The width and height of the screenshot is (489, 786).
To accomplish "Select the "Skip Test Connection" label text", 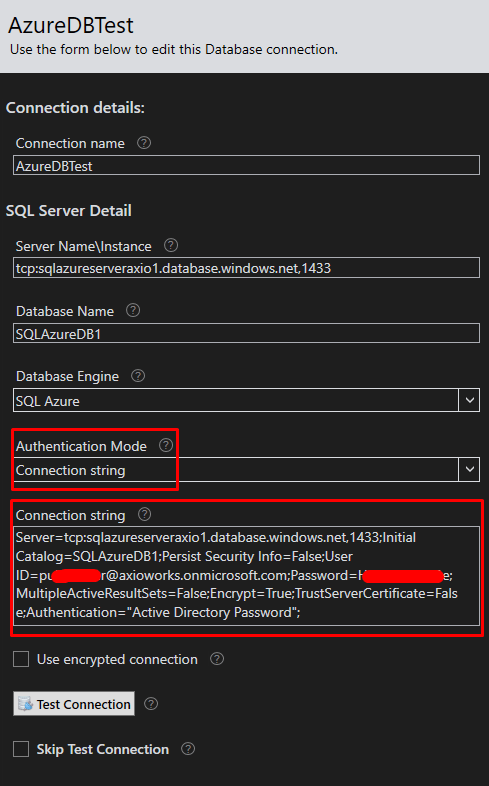I will (103, 749).
